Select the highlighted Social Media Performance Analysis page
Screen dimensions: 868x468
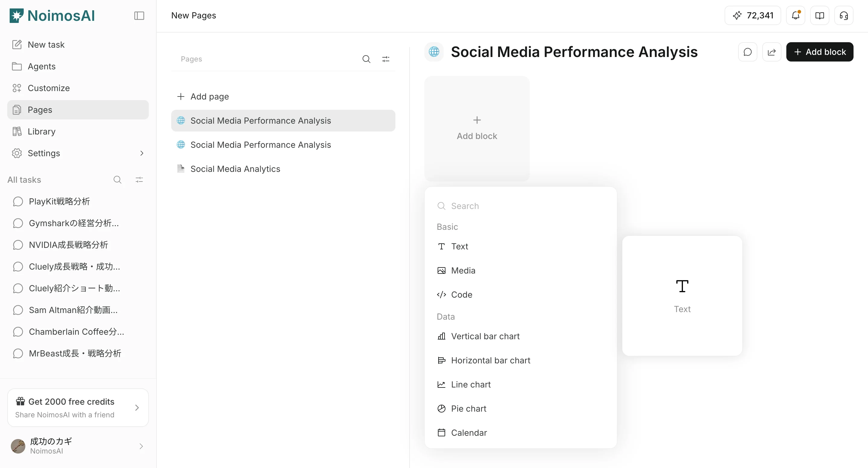[283, 120]
